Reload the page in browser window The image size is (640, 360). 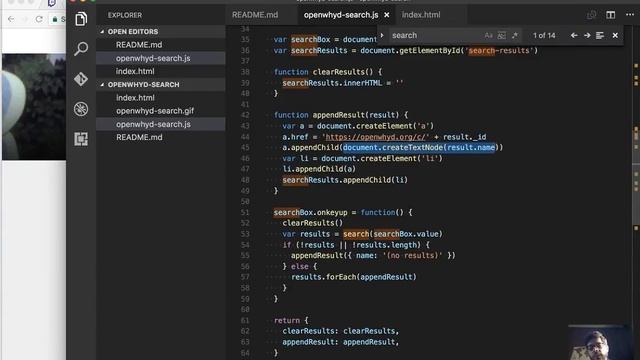click(x=39, y=19)
